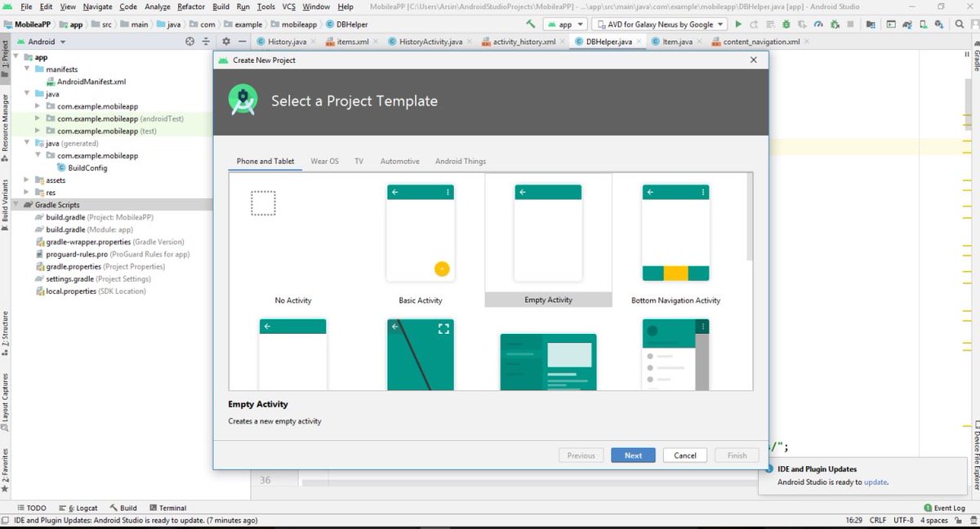Screen dimensions: 980x529
Task: Click the red Stop square icon
Action: pyautogui.click(x=850, y=24)
